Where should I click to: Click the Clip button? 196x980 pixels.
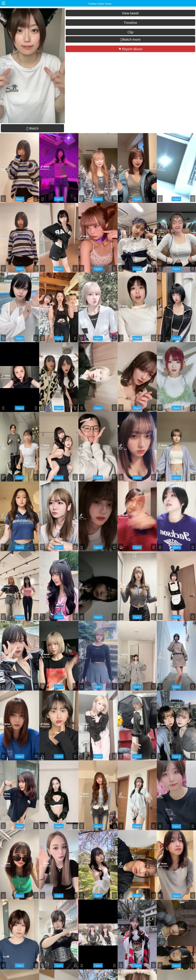pyautogui.click(x=130, y=32)
